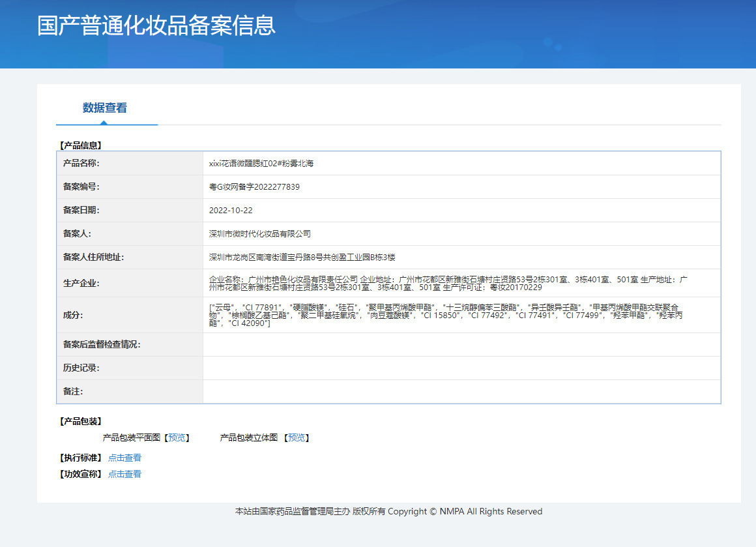Click the 【执行标准】 label
Viewport: 756px width, 547px height.
pos(81,458)
